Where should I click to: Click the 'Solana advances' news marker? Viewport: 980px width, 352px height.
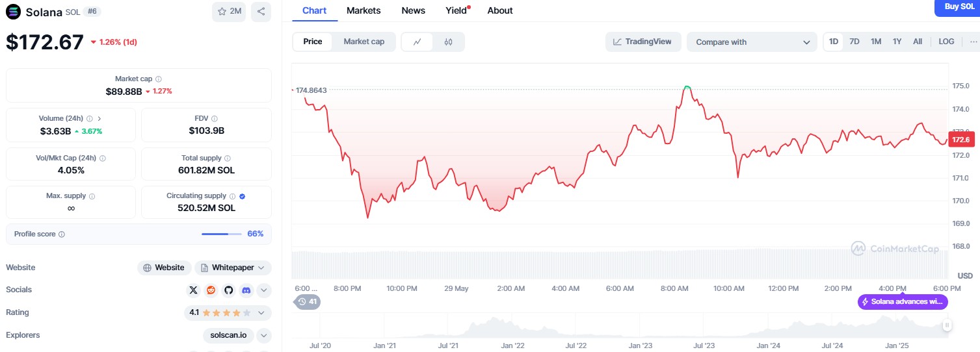903,301
